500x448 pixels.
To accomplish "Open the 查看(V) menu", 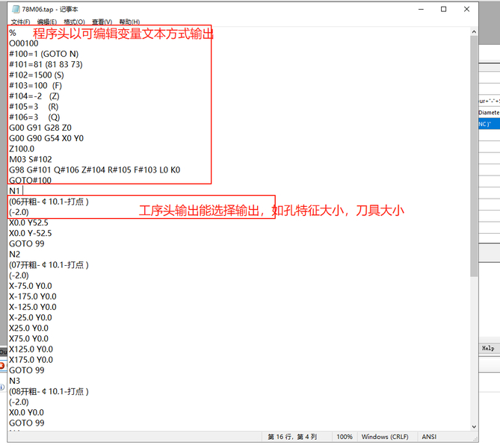I will tap(102, 22).
